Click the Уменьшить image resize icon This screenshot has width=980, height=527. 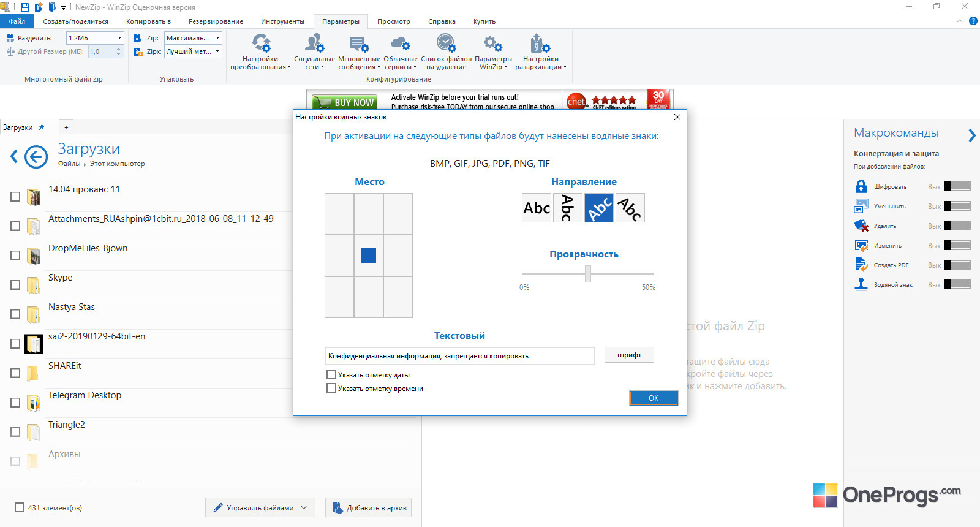pos(861,206)
